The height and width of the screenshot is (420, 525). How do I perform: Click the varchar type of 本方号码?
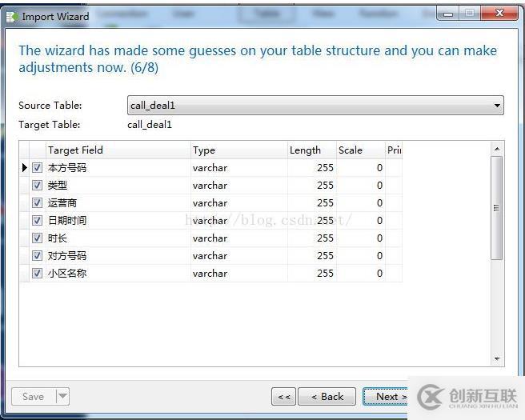pos(210,168)
